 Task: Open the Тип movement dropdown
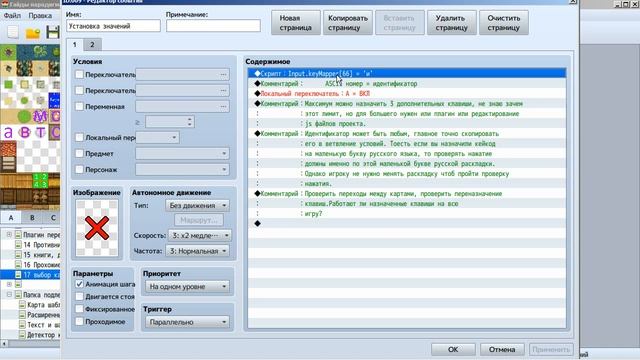click(x=198, y=205)
